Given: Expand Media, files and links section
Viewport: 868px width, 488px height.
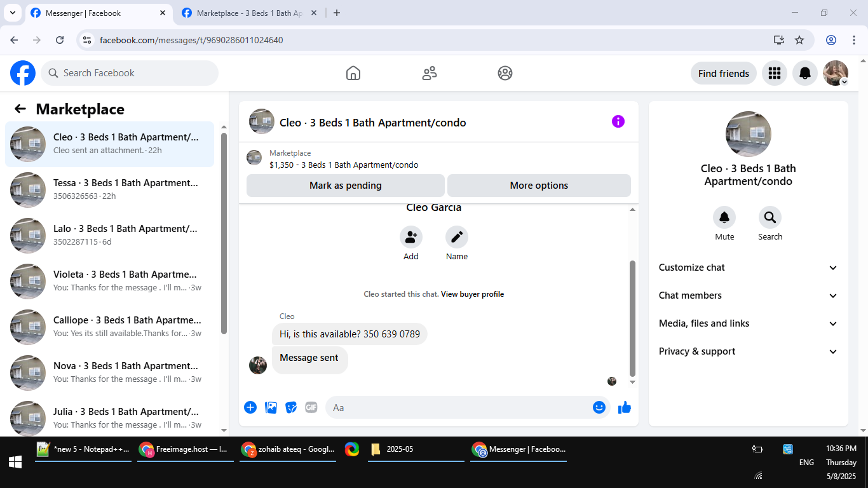Looking at the screenshot, I should tap(749, 323).
